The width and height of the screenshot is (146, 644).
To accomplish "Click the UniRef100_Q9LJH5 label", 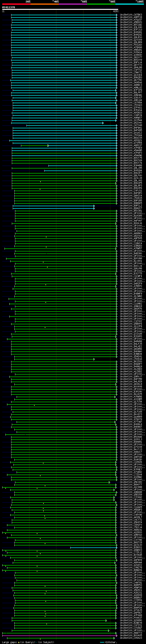I will (x=131, y=168).
